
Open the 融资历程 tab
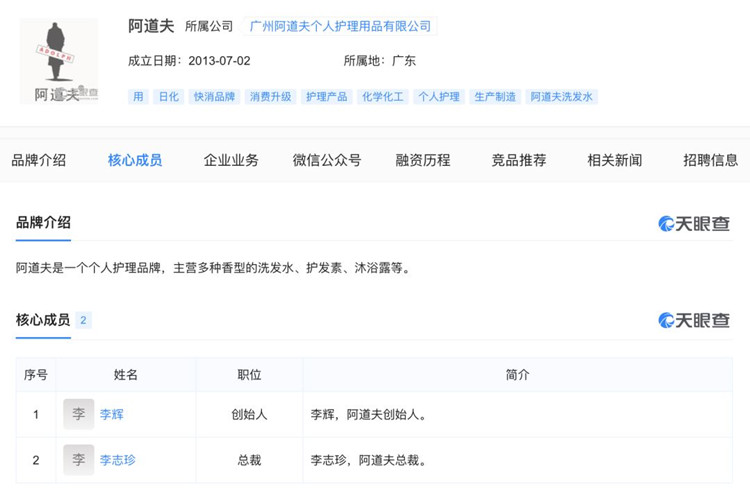423,160
